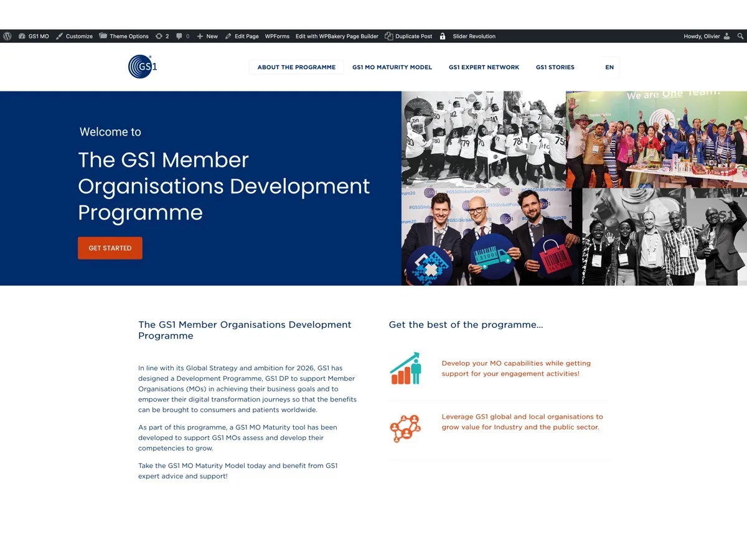Click the Edit Page pencil item
Viewport: 747px width, 560px height.
tap(242, 36)
